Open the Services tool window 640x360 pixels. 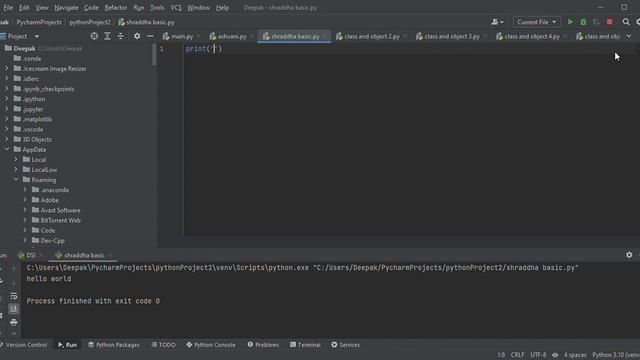click(345, 345)
